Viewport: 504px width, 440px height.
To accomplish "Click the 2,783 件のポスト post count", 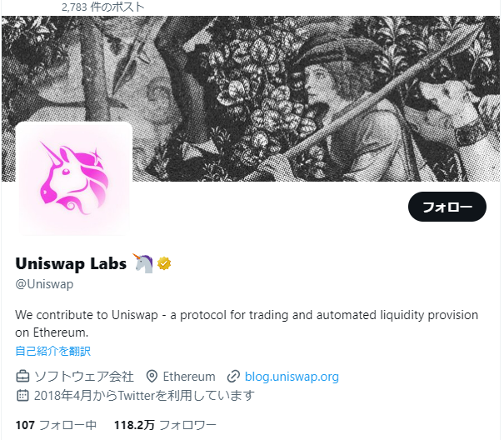I will coord(102,7).
